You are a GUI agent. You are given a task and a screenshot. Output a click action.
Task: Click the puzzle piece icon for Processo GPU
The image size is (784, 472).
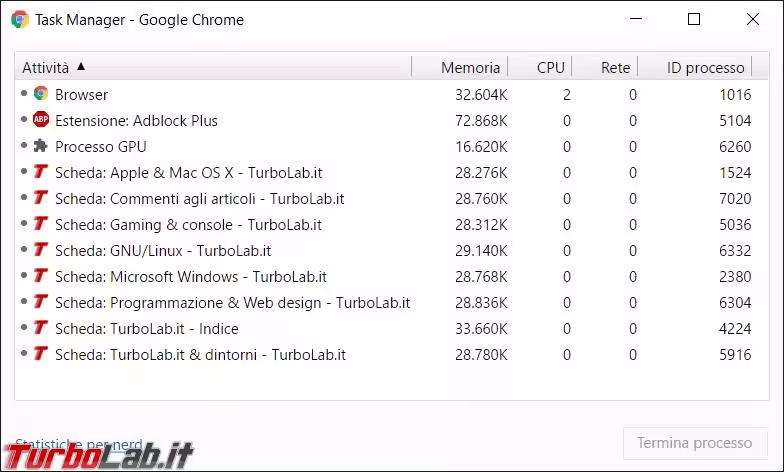pos(41,146)
